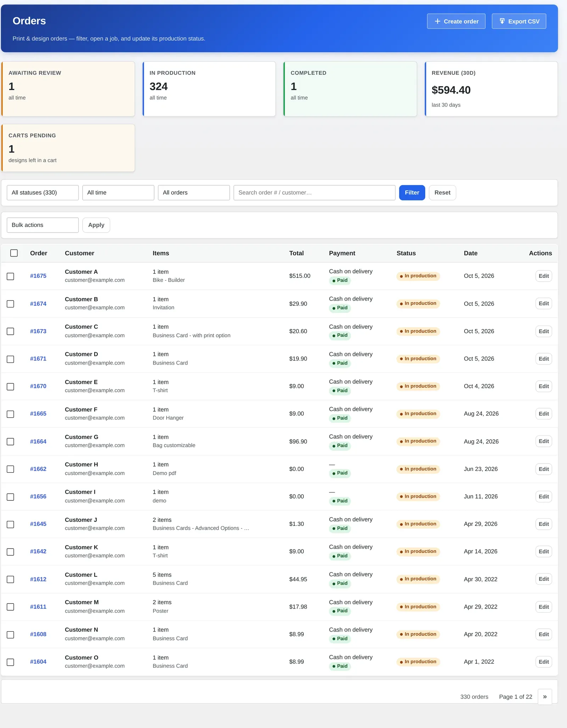The image size is (567, 728).
Task: Tick the checkbox for order #1665
Action: [11, 414]
